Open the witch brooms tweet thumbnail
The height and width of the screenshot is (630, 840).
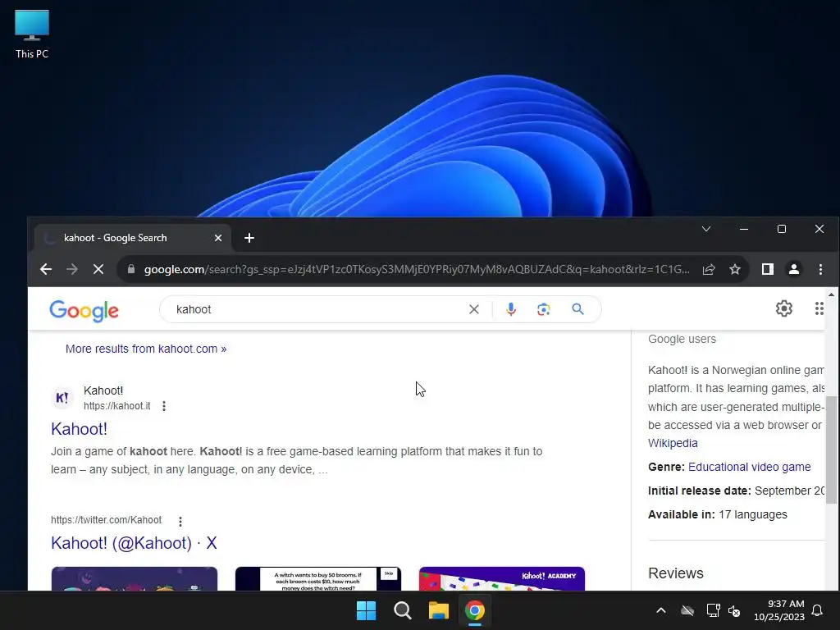(x=318, y=578)
